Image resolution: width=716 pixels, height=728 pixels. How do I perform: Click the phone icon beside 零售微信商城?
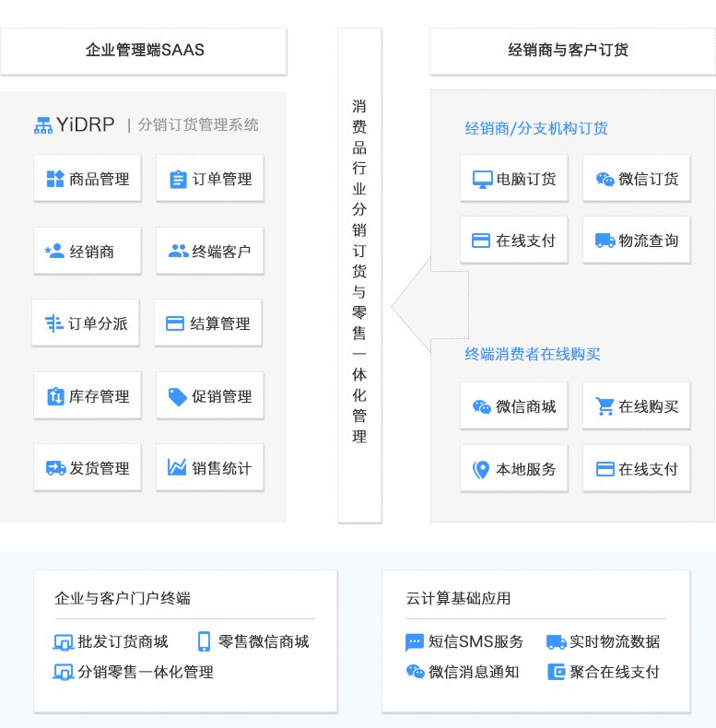click(204, 641)
